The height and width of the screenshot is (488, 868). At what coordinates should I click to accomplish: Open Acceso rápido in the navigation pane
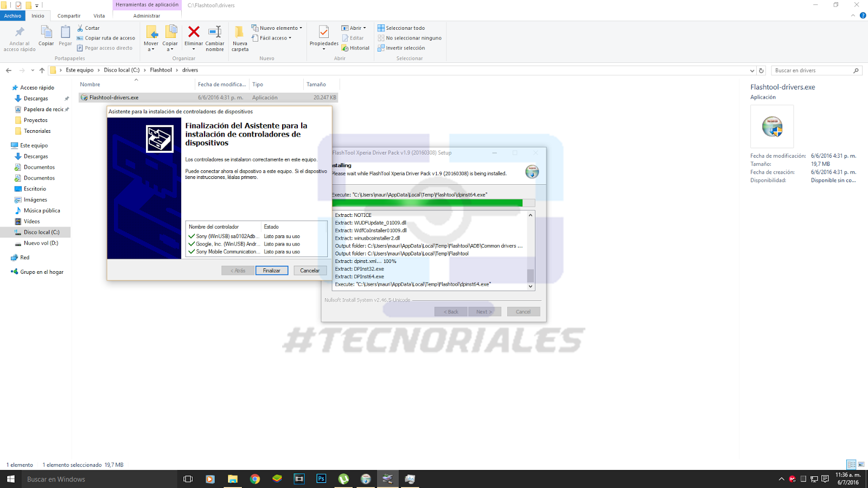pyautogui.click(x=37, y=87)
